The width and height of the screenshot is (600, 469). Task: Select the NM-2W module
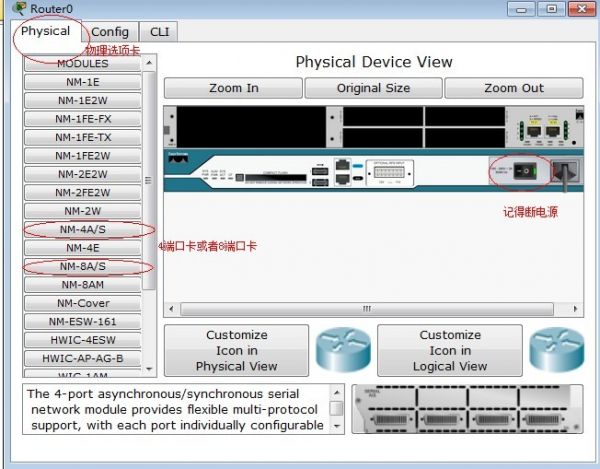[x=83, y=211]
